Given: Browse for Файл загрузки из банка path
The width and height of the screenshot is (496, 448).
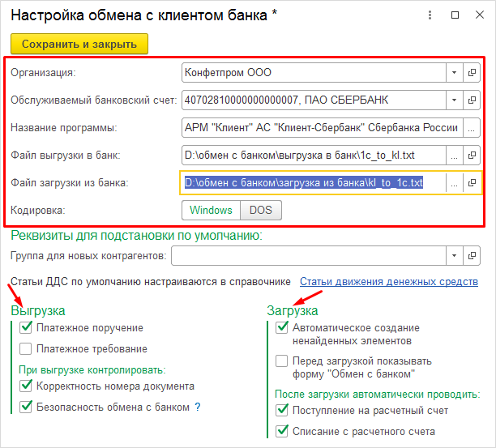Looking at the screenshot, I should click(455, 183).
